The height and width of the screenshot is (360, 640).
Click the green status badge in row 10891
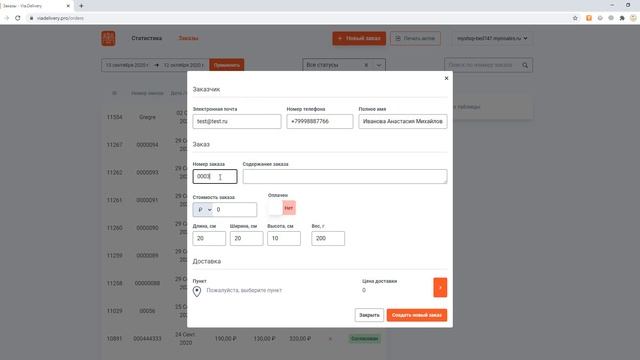(x=364, y=338)
